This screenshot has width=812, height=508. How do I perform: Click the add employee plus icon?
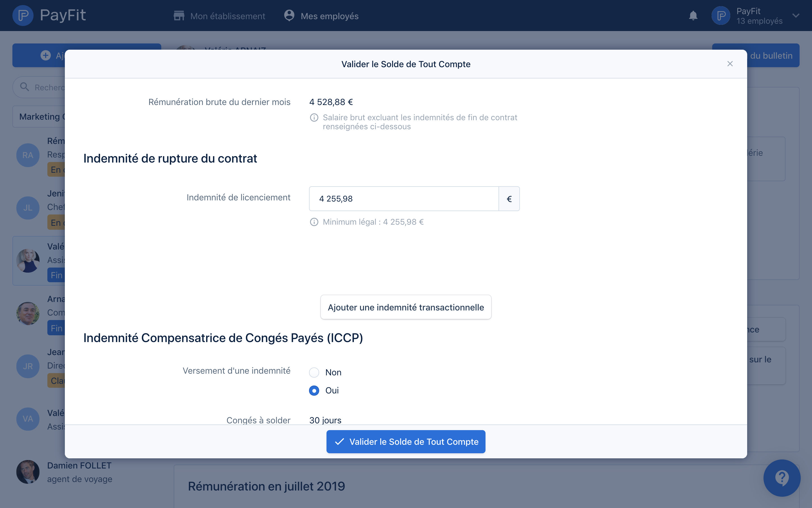pyautogui.click(x=46, y=55)
